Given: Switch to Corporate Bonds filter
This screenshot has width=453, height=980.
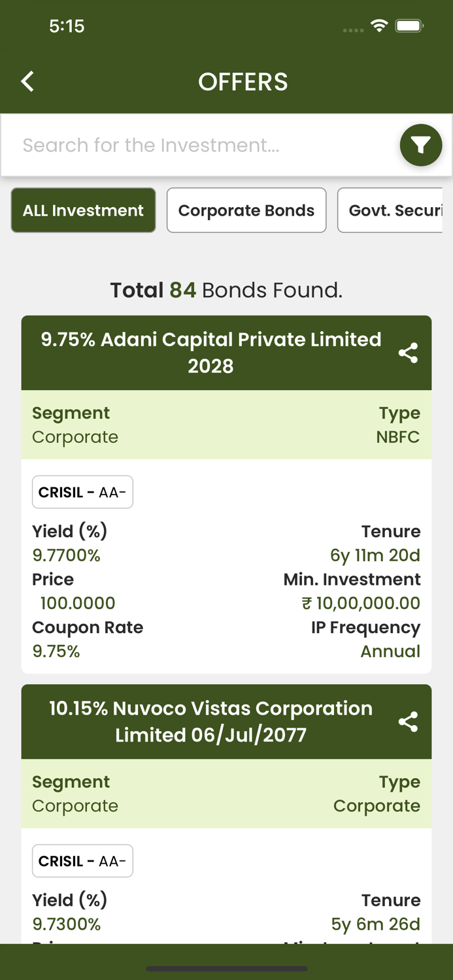Looking at the screenshot, I should click(x=246, y=210).
